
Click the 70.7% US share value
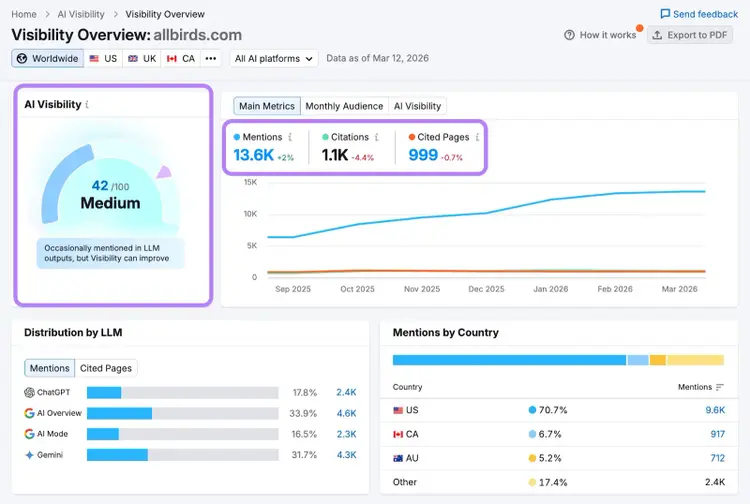click(x=553, y=410)
